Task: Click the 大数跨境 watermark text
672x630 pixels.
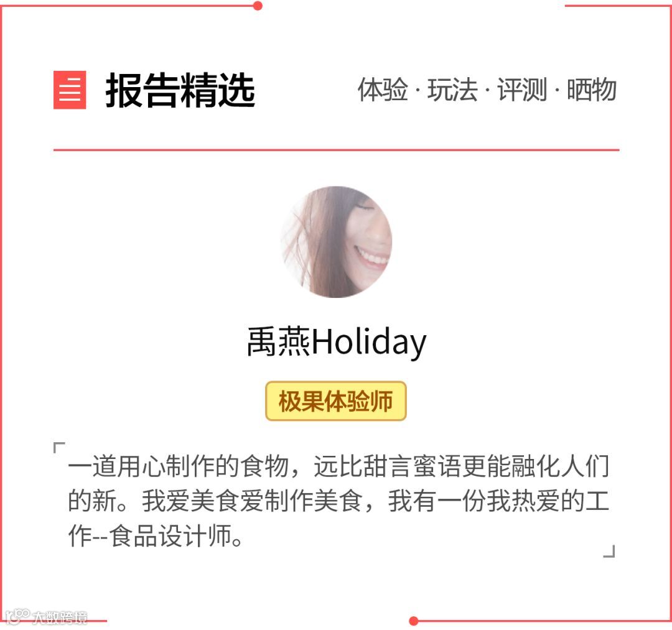Action: click(60, 618)
